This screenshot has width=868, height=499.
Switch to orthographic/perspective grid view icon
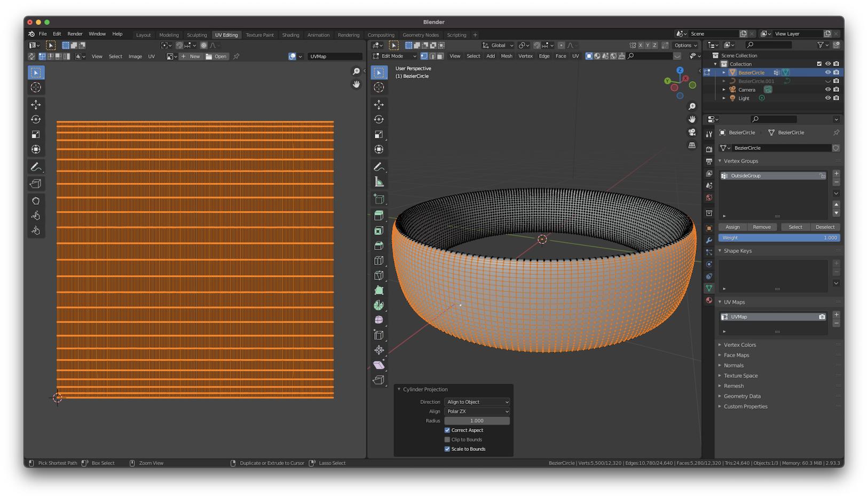click(x=692, y=145)
